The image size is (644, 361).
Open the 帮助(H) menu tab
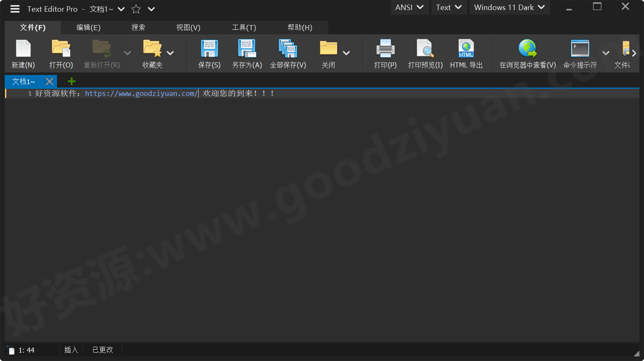pyautogui.click(x=300, y=28)
